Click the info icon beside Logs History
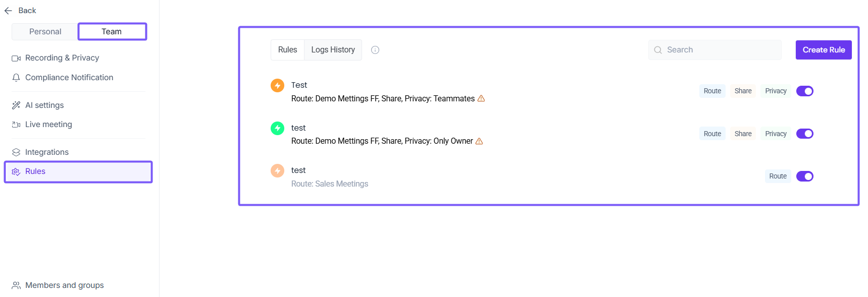Screen dimensions: 868x297 pyautogui.click(x=375, y=50)
